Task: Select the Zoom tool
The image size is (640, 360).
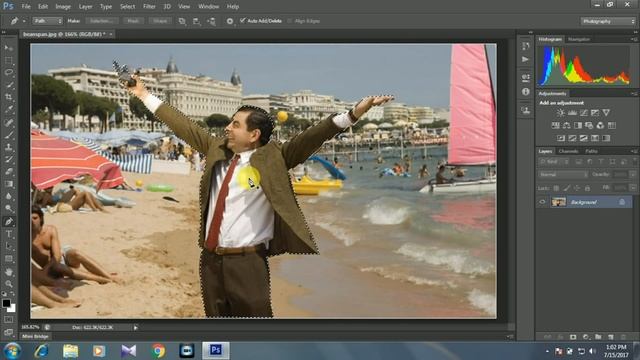Action: [x=9, y=284]
